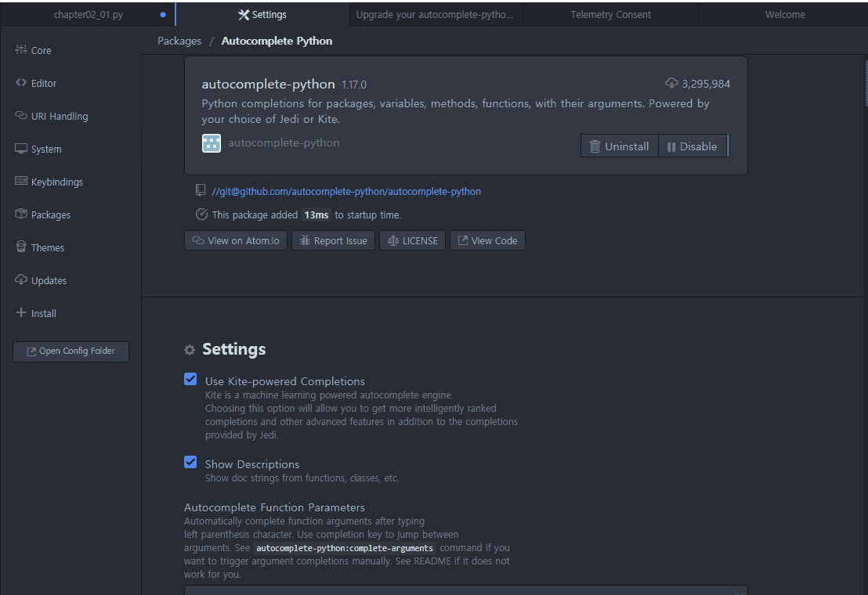Switch to the Telemetry Consent tab
868x595 pixels.
coord(610,14)
